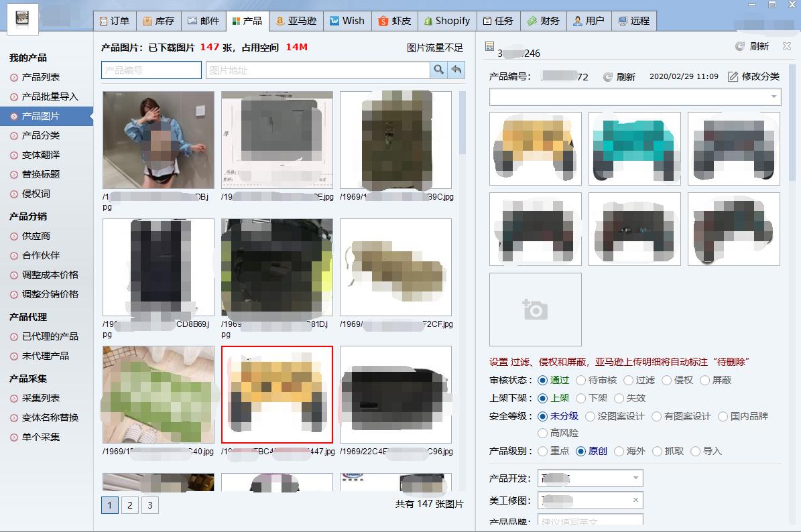The width and height of the screenshot is (801, 532).
Task: Click 修改分类 link
Action: click(x=760, y=76)
